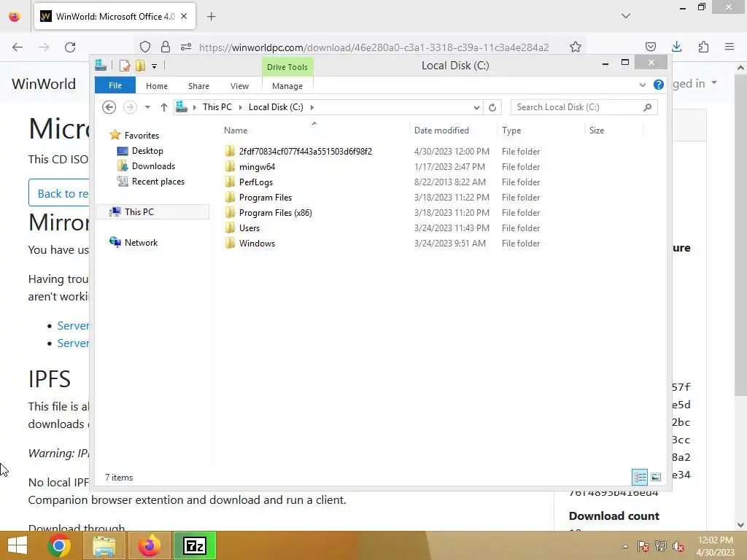Reload the WinWorld page in Firefox

[x=70, y=47]
